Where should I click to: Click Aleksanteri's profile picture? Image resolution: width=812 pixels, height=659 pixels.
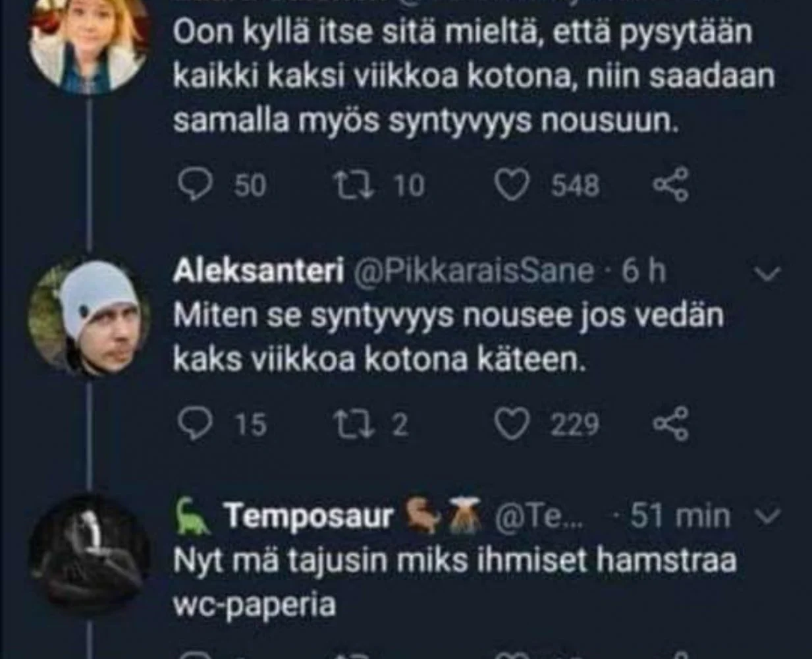point(90,318)
